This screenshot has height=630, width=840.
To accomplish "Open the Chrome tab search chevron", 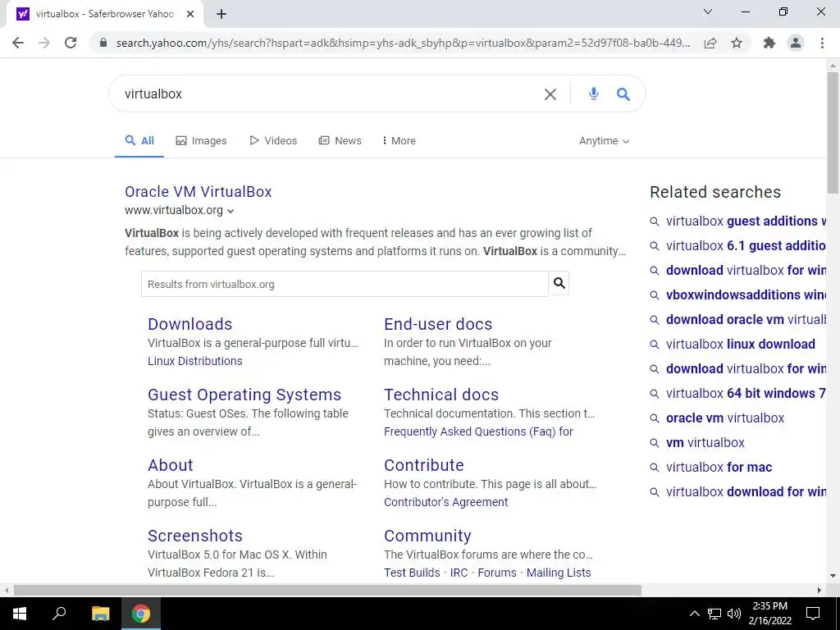I will [708, 11].
